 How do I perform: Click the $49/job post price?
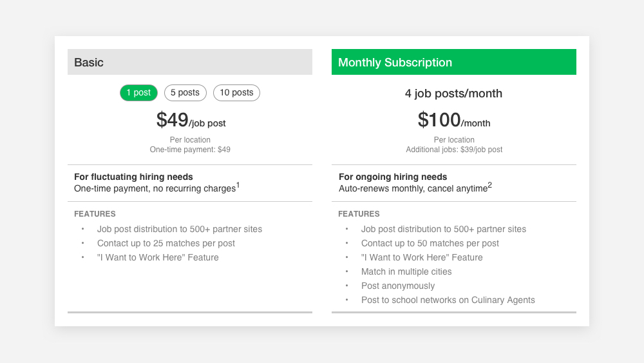pos(191,120)
